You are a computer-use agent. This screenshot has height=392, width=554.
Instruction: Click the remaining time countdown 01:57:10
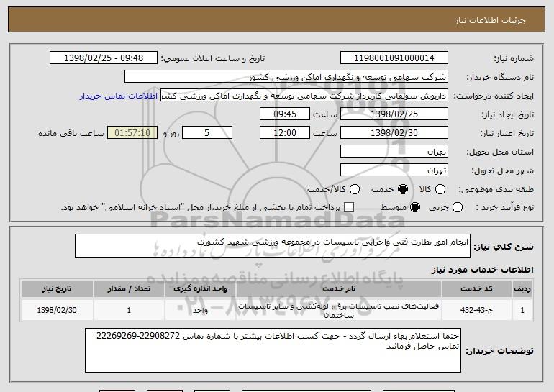pyautogui.click(x=132, y=133)
